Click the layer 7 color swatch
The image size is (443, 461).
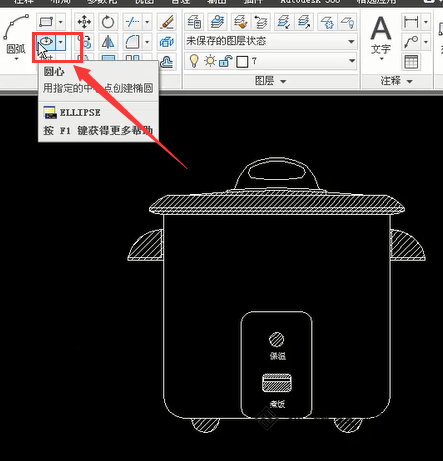(x=242, y=62)
